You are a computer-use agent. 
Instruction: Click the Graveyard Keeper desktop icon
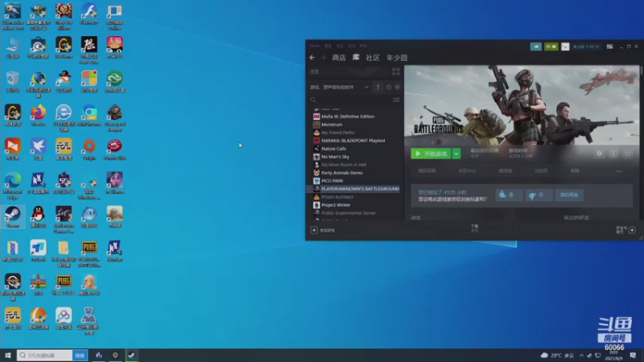tap(114, 118)
